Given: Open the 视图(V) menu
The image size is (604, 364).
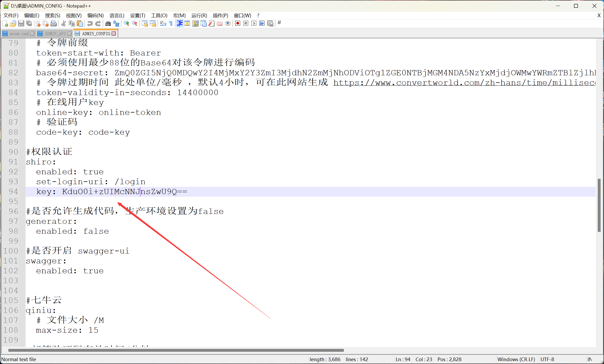Looking at the screenshot, I should (x=74, y=16).
